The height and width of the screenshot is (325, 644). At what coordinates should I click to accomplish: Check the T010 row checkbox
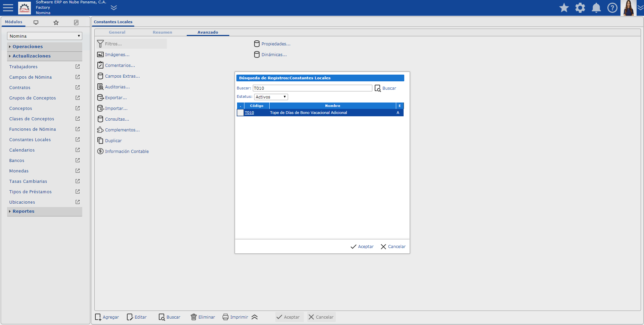(240, 113)
